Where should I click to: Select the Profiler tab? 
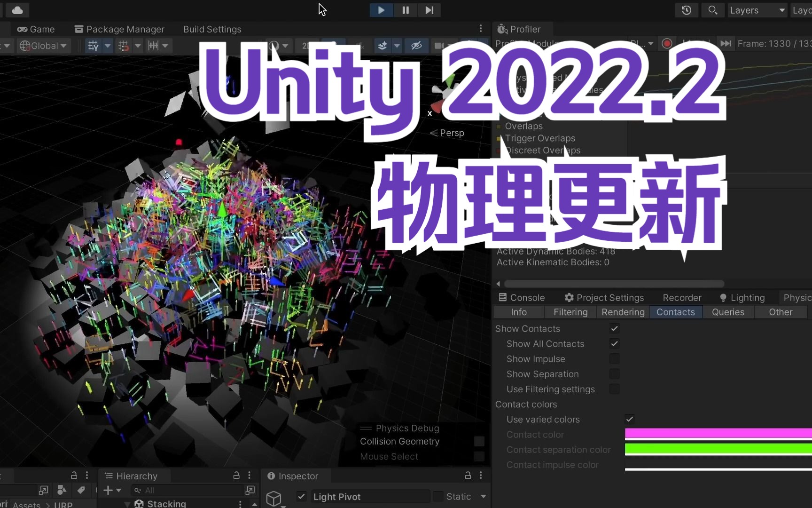[519, 29]
